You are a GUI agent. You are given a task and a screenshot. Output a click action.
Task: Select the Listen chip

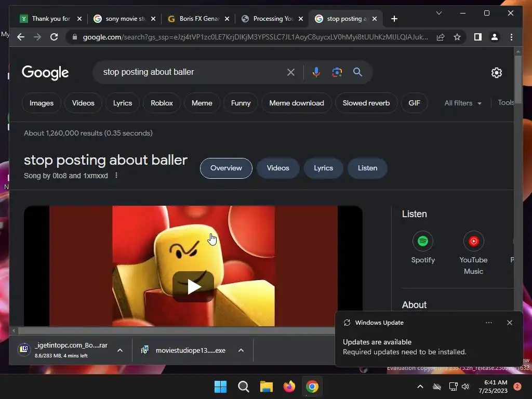367,168
